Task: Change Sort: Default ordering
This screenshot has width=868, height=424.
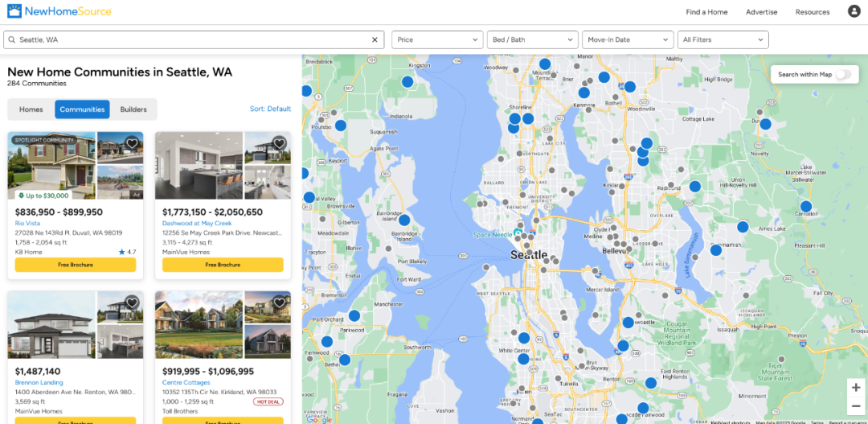Action: pyautogui.click(x=270, y=109)
